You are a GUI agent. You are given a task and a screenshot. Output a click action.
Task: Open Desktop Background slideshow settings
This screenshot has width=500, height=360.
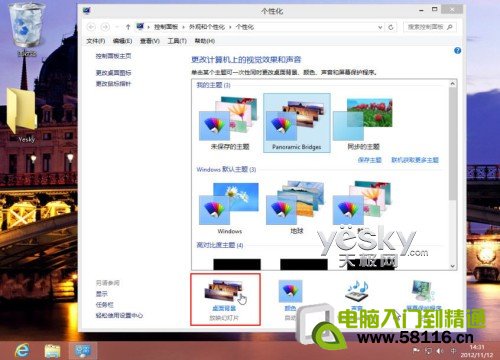225,300
